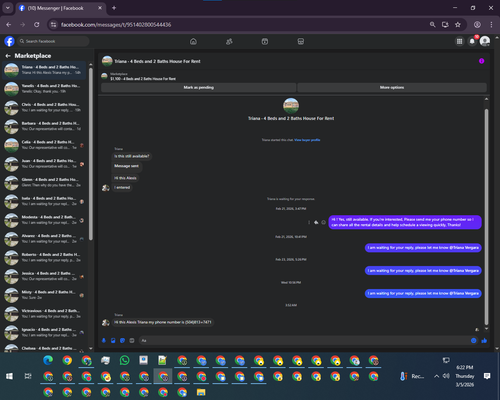Open the Barbara conversation in the list
Image resolution: width=500 pixels, height=400 pixels.
(x=44, y=126)
